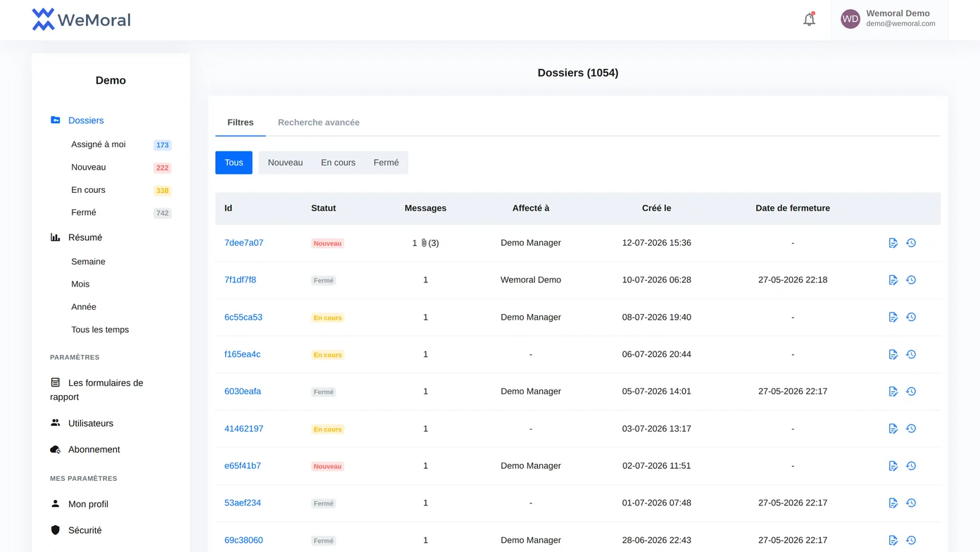Click the WeMoral logo
Screen dimensions: 980x552
click(x=81, y=20)
